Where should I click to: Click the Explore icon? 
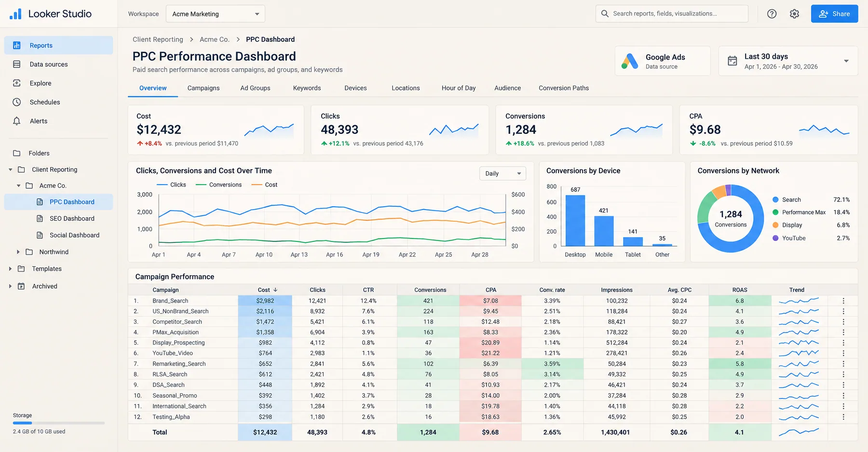coord(17,83)
